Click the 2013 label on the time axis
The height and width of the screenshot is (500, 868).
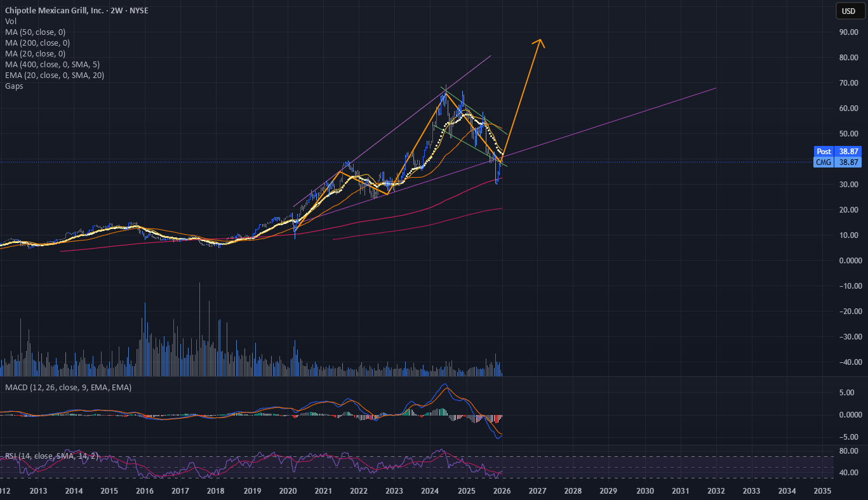38,490
